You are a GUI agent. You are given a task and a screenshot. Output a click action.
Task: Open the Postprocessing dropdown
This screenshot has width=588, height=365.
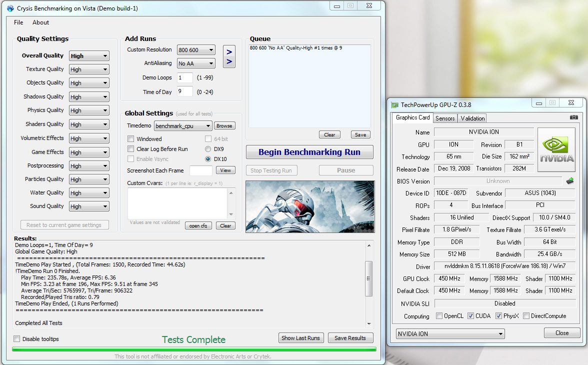89,166
